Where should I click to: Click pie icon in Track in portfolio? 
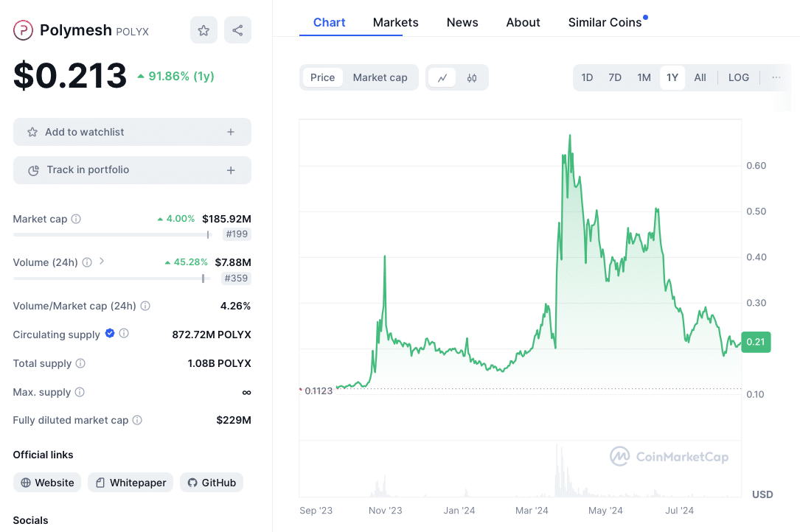tap(34, 170)
